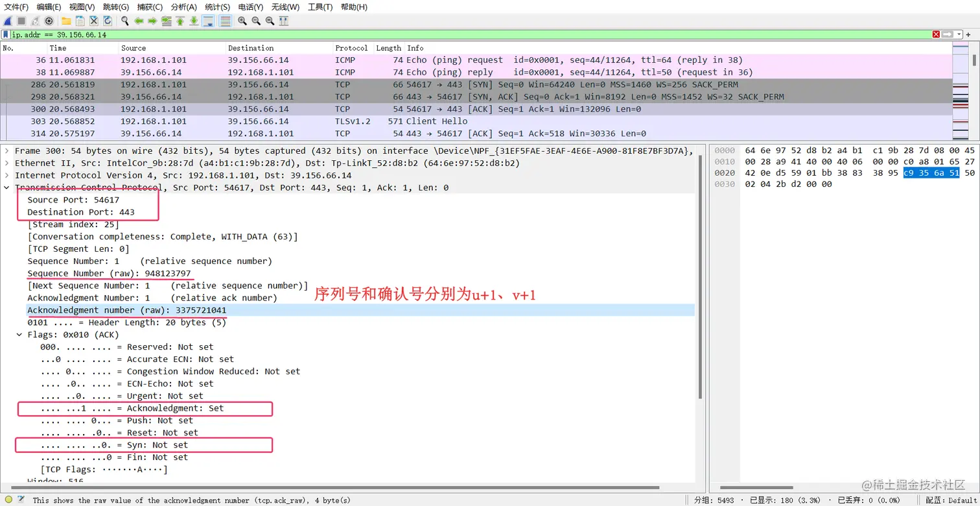Open the 文件(F) menu

click(16, 6)
